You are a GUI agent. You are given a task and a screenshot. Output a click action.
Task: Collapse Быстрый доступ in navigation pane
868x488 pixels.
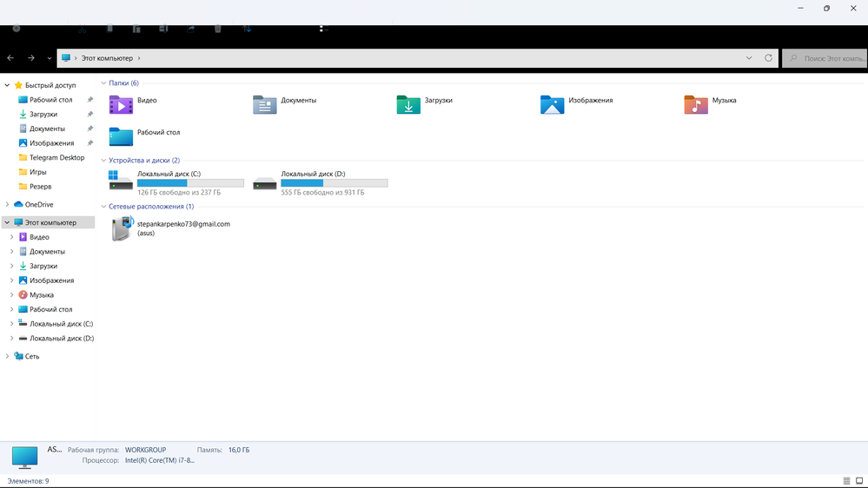point(7,85)
